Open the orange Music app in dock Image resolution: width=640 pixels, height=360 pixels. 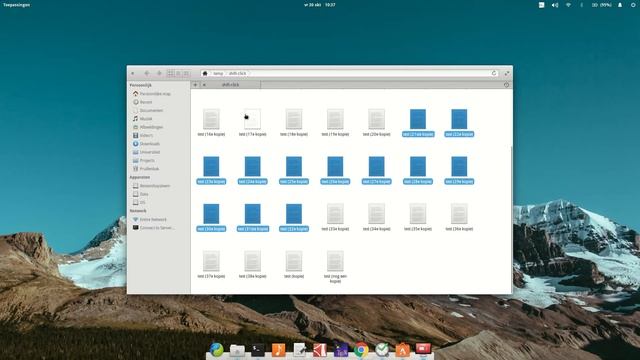click(x=278, y=350)
